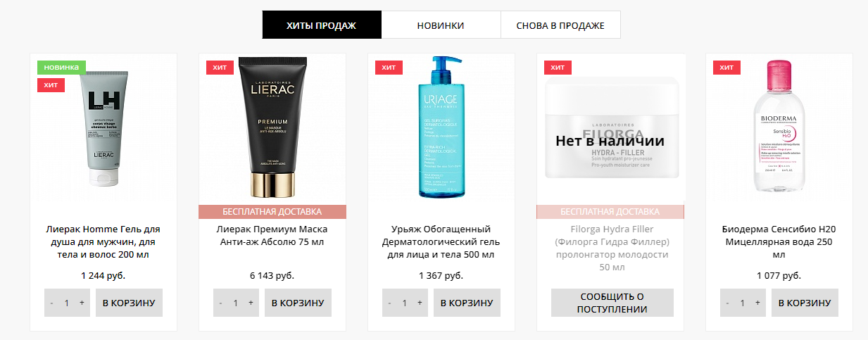The height and width of the screenshot is (340, 868).
Task: Open Filorga Hydra Filler product title link
Action: [x=610, y=248]
